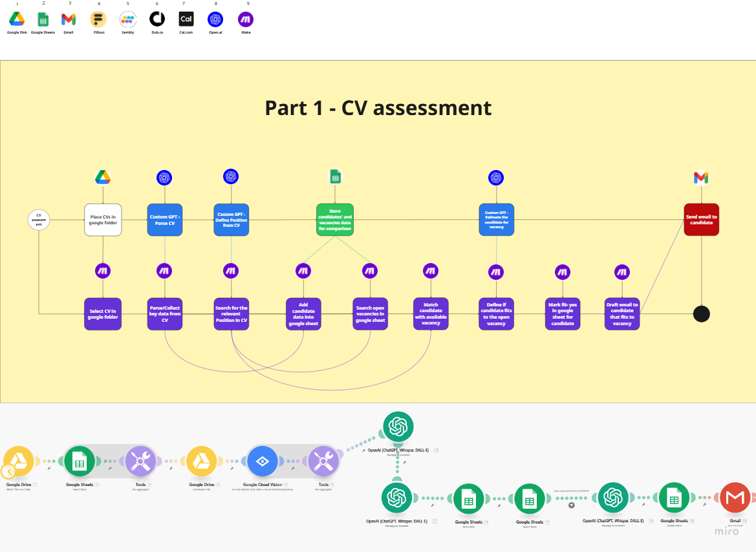Select the Draft email to candidate box
Image resolution: width=756 pixels, height=552 pixels.
(x=622, y=313)
